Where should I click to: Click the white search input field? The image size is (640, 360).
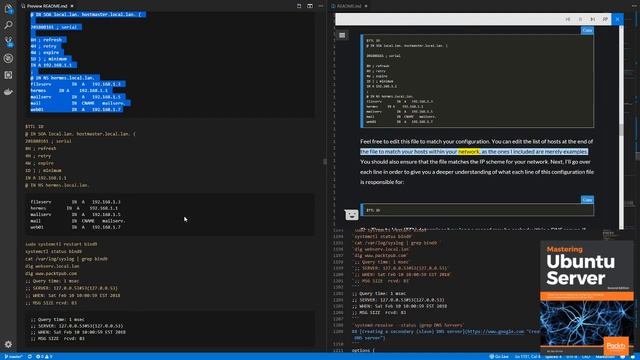tap(447, 19)
